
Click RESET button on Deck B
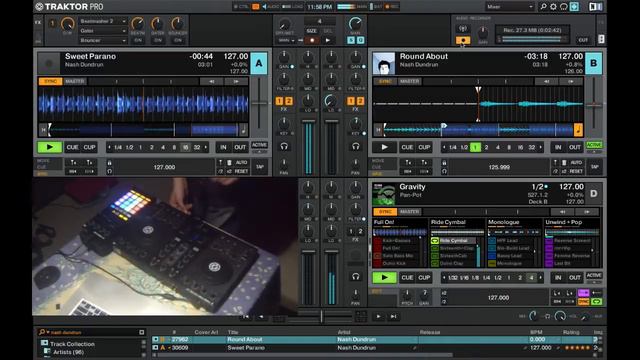[576, 171]
